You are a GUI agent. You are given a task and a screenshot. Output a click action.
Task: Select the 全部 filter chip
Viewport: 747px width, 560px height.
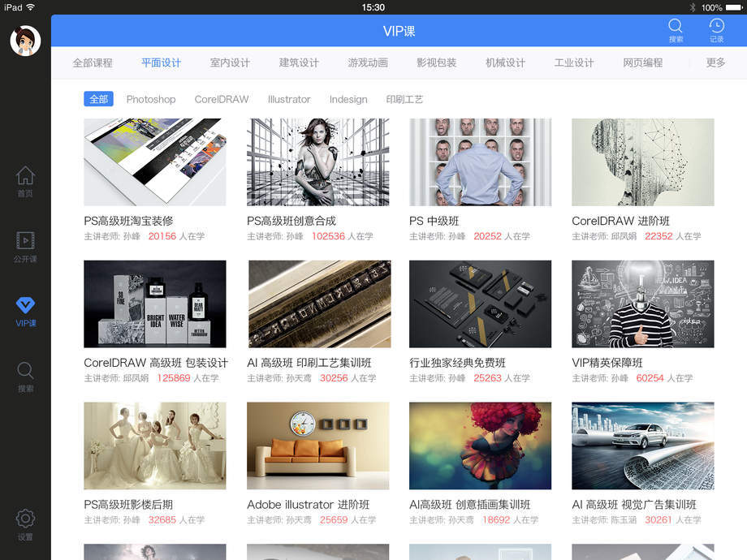(98, 99)
